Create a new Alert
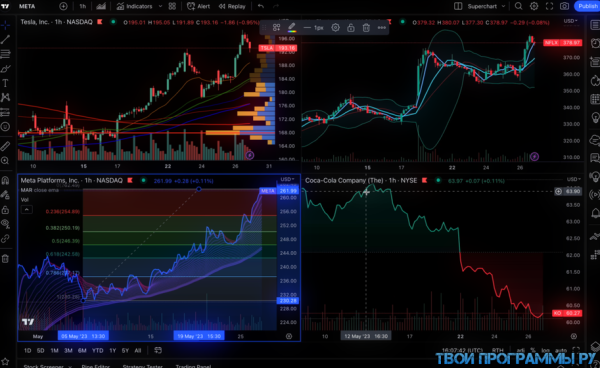This screenshot has width=600, height=368. (198, 6)
